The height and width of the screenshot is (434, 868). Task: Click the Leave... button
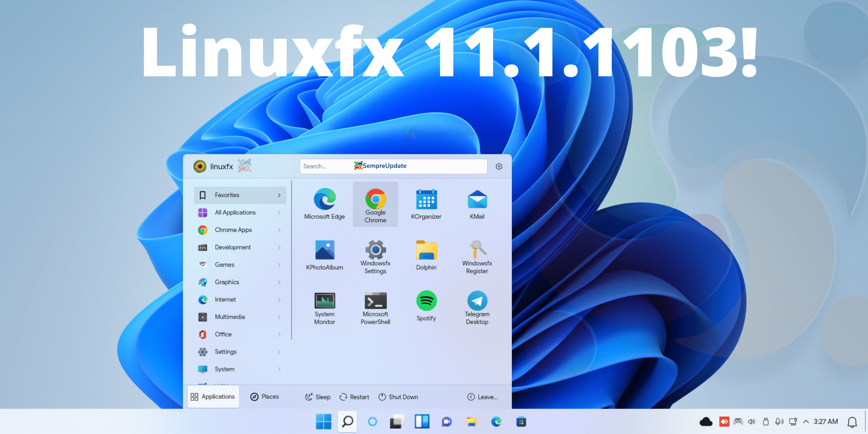483,397
